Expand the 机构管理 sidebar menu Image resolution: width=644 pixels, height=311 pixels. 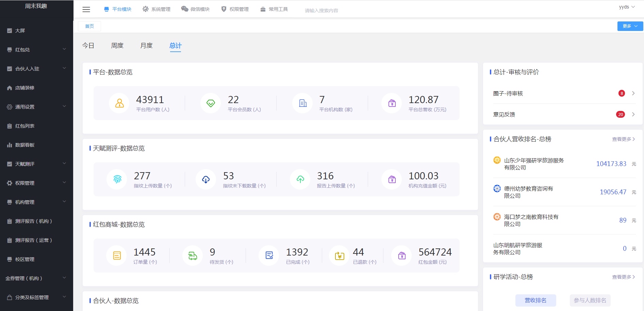coord(36,202)
